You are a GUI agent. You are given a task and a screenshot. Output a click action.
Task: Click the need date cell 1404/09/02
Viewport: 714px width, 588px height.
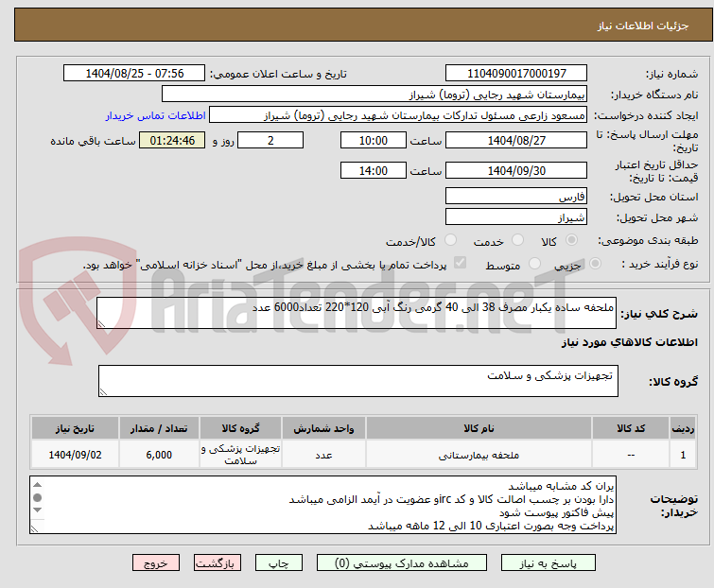point(75,455)
